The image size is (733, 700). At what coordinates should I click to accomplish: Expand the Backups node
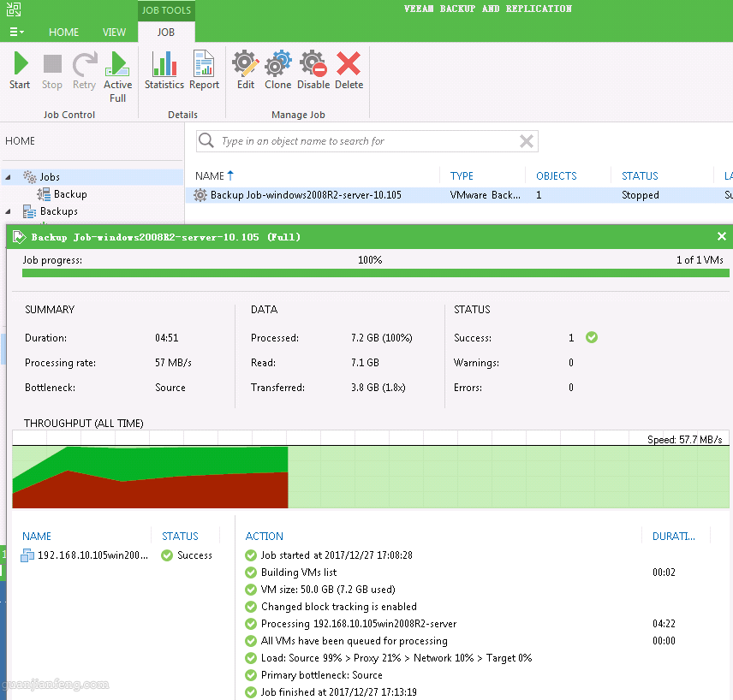point(7,211)
